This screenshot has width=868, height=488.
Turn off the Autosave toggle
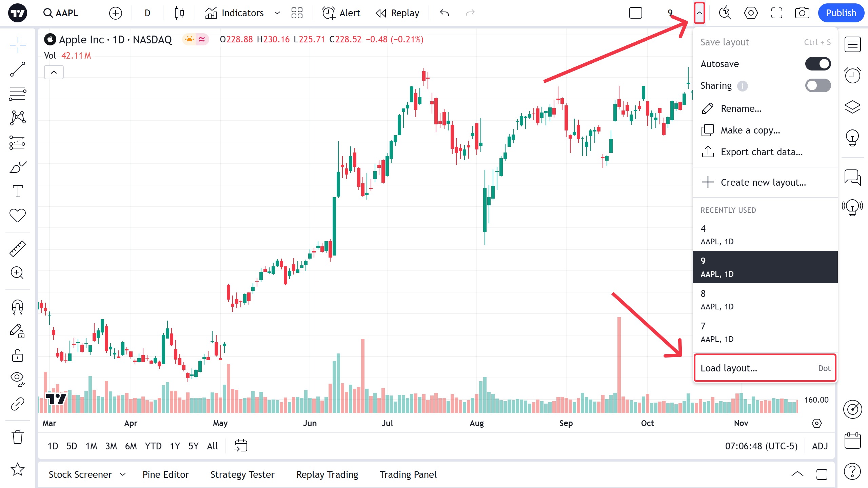817,64
